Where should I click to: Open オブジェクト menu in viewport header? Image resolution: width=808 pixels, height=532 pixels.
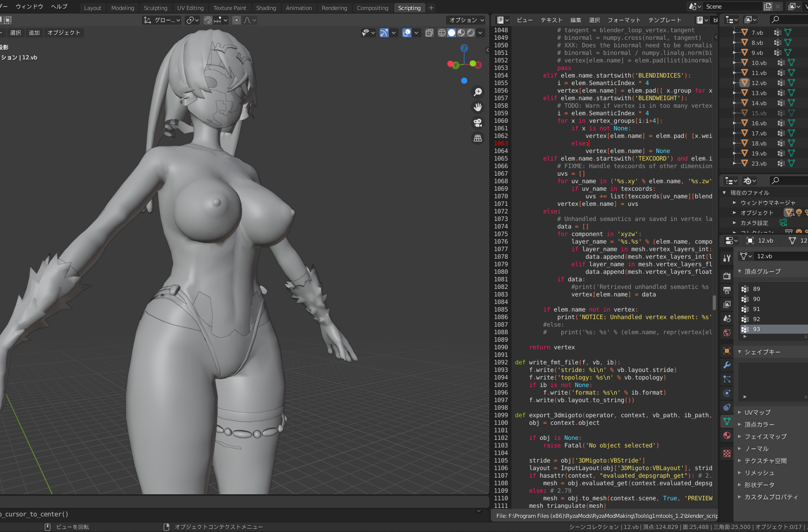[x=63, y=33]
